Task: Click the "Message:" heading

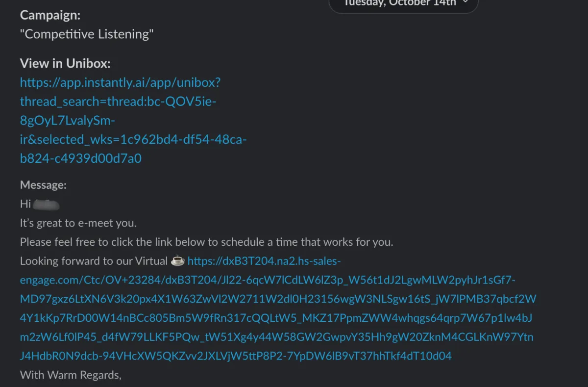Action: (x=43, y=185)
